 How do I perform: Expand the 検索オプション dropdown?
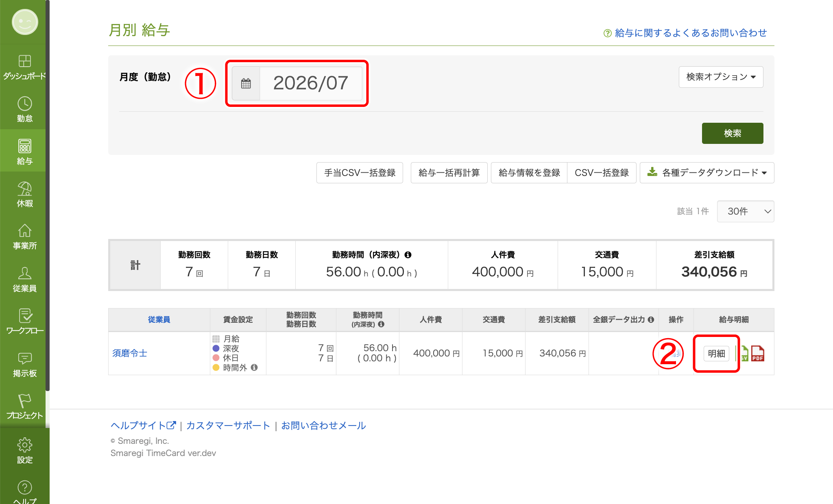(x=721, y=77)
